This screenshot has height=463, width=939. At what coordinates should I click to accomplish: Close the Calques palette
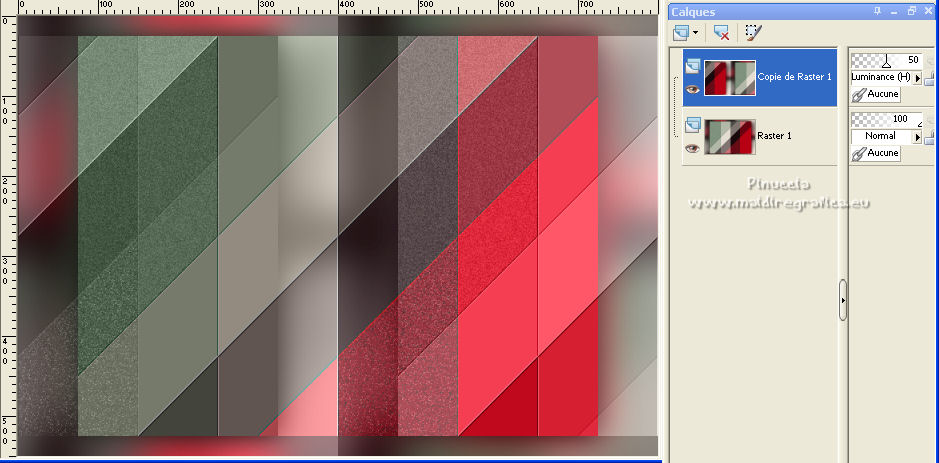tap(928, 11)
